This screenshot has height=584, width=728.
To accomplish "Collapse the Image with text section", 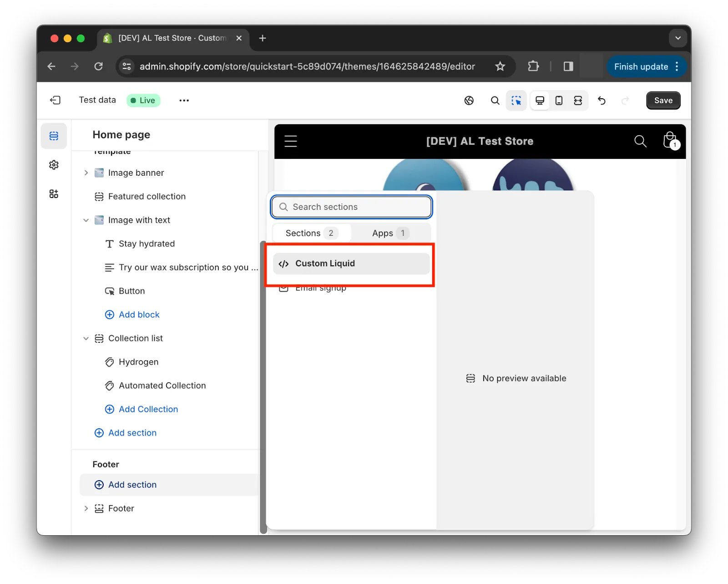I will [86, 220].
